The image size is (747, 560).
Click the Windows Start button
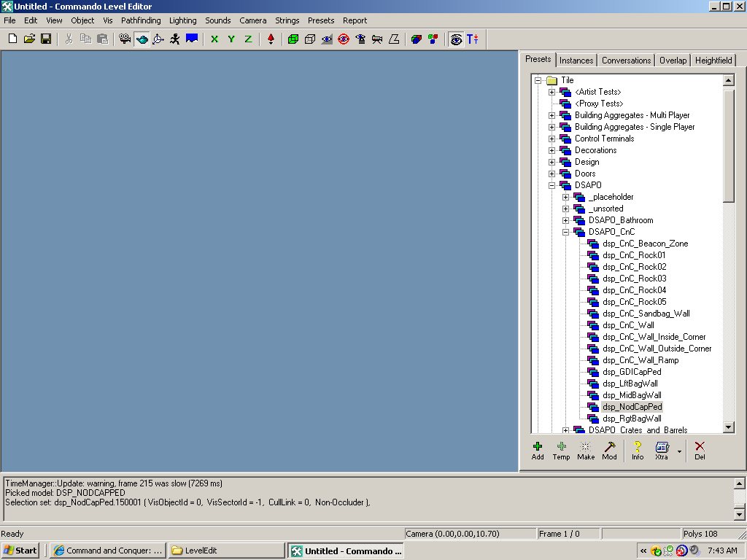20,551
